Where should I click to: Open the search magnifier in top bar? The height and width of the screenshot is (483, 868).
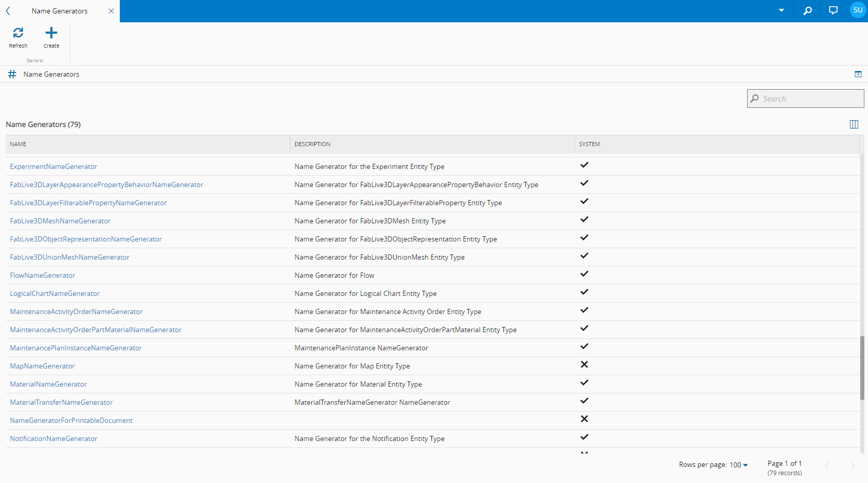[x=807, y=11]
